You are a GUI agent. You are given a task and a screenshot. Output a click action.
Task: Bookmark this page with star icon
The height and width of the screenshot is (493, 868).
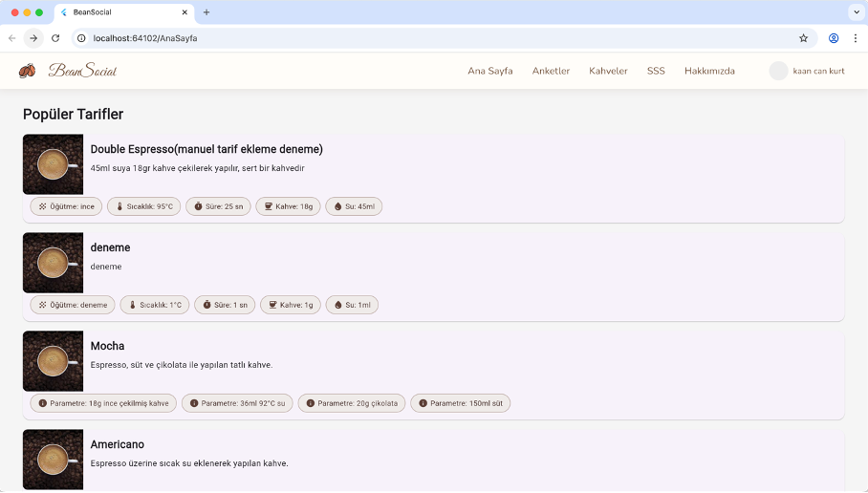click(803, 38)
